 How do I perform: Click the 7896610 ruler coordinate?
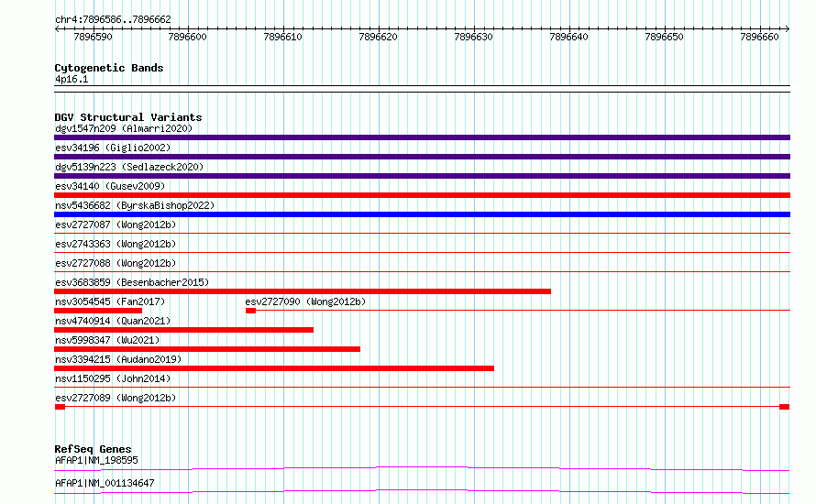pos(283,37)
